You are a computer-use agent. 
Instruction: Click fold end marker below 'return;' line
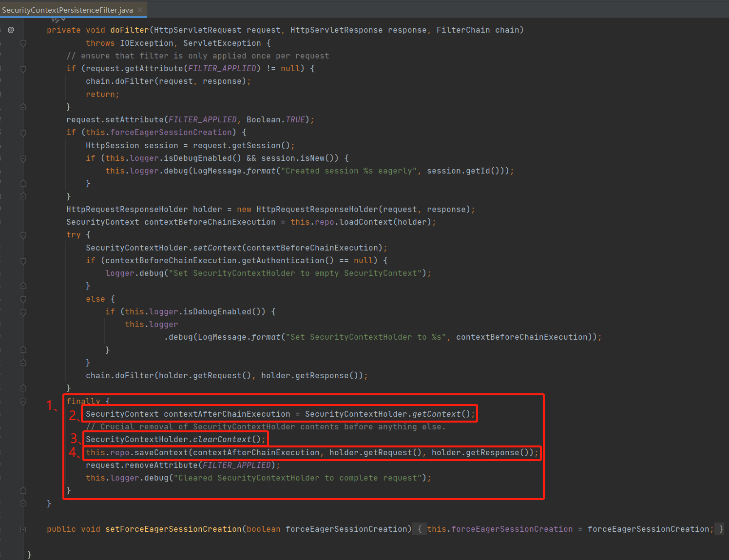[x=23, y=107]
